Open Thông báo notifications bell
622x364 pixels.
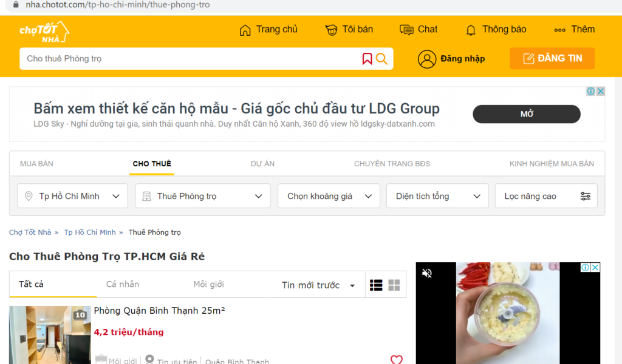tap(496, 30)
